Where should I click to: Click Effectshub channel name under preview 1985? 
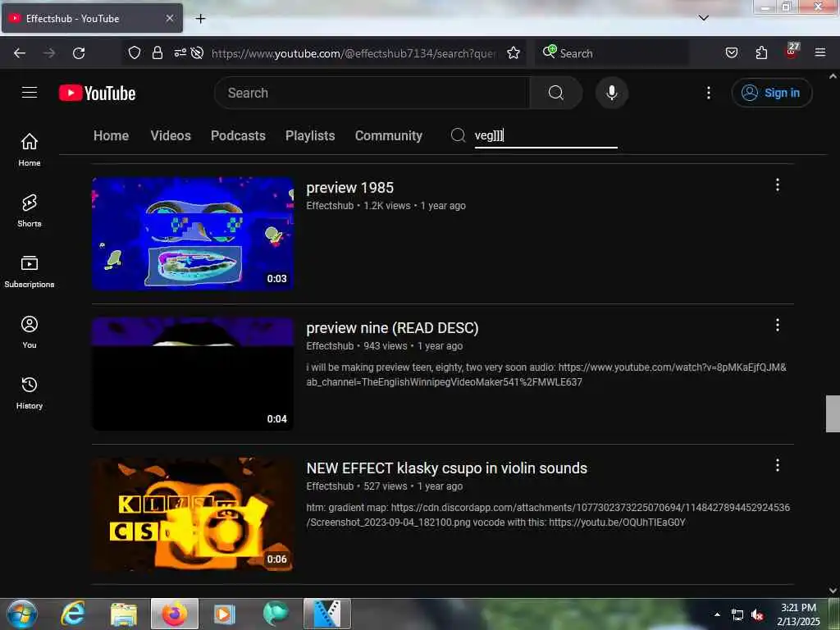330,206
